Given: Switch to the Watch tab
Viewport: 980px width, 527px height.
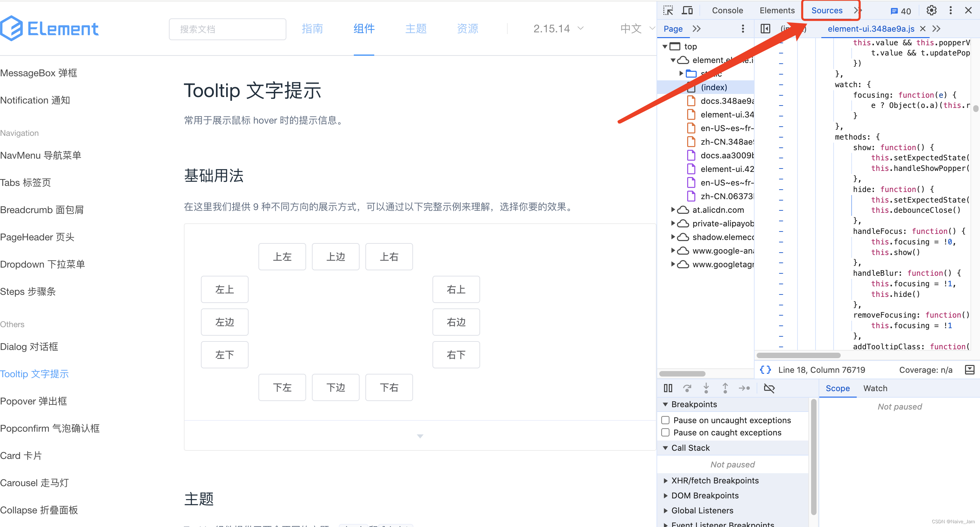Looking at the screenshot, I should (x=875, y=388).
